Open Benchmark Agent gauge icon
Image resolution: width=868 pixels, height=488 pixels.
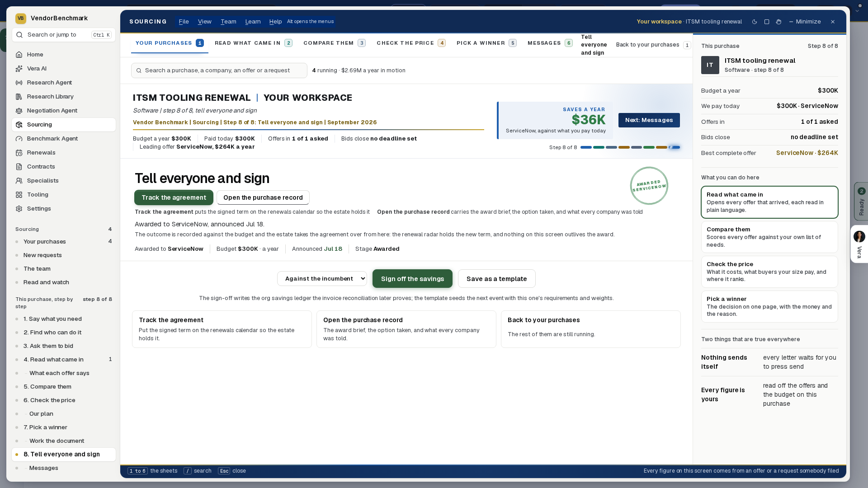(19, 139)
